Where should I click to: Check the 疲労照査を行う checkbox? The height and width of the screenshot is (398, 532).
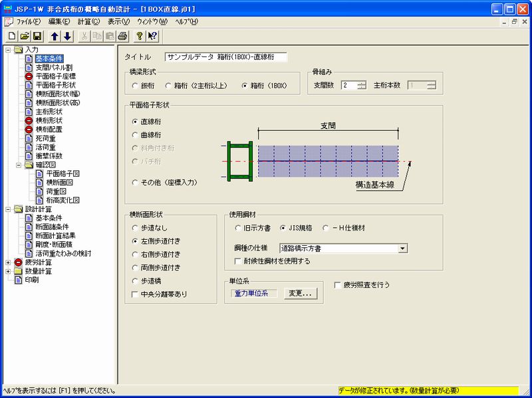[x=338, y=284]
